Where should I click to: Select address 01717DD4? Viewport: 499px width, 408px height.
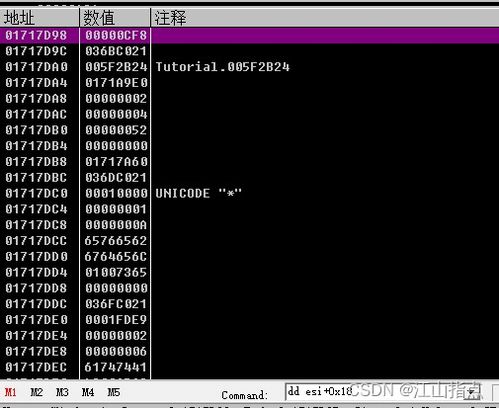click(x=36, y=273)
